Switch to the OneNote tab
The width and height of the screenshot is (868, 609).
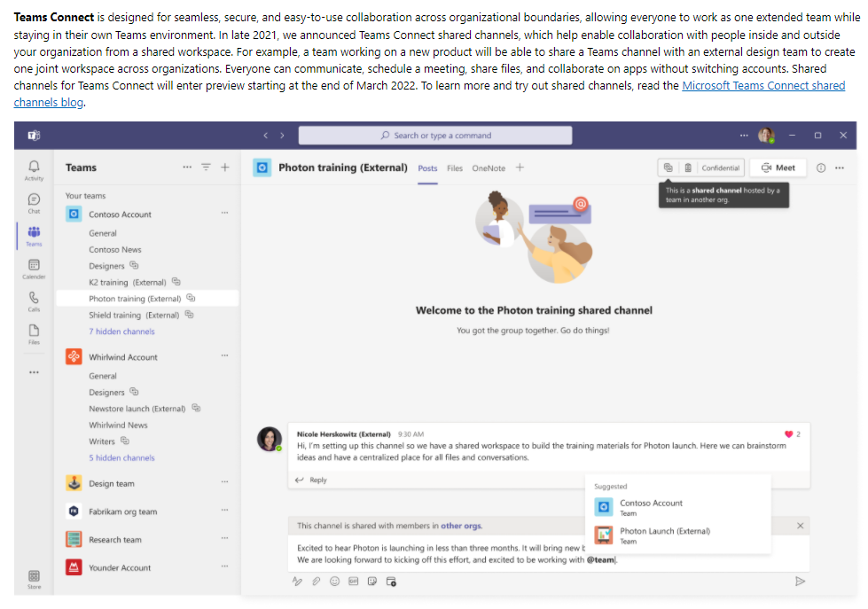pos(489,168)
